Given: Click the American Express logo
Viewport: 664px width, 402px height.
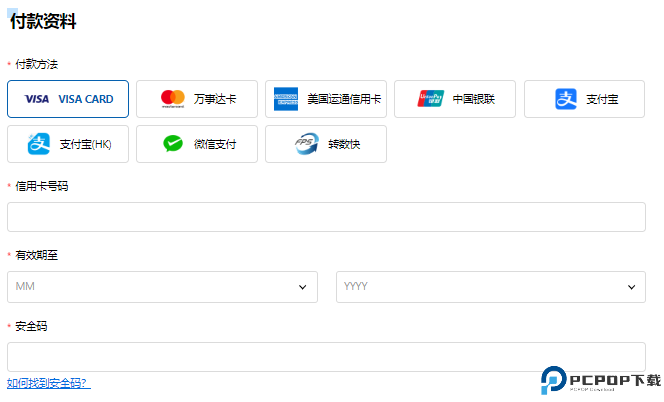Looking at the screenshot, I should [287, 99].
